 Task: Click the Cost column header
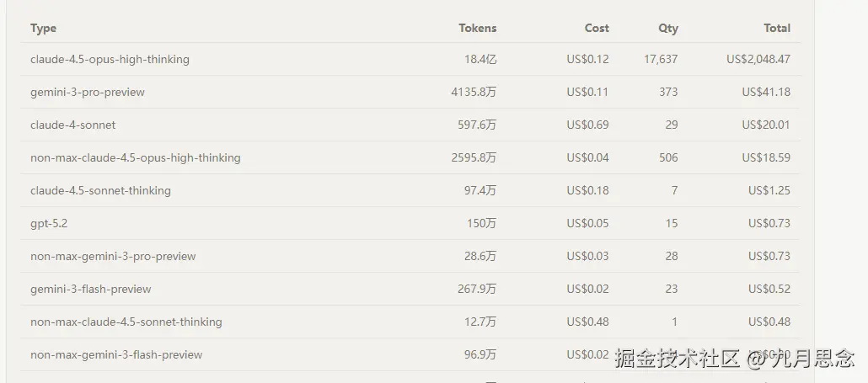coord(596,28)
